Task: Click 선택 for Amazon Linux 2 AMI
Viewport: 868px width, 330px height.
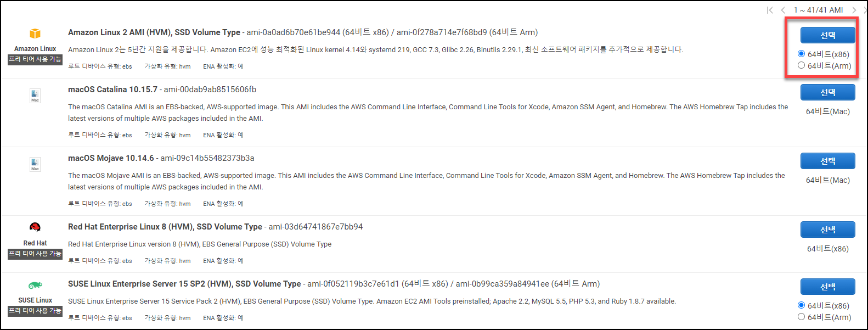Action: (x=827, y=35)
